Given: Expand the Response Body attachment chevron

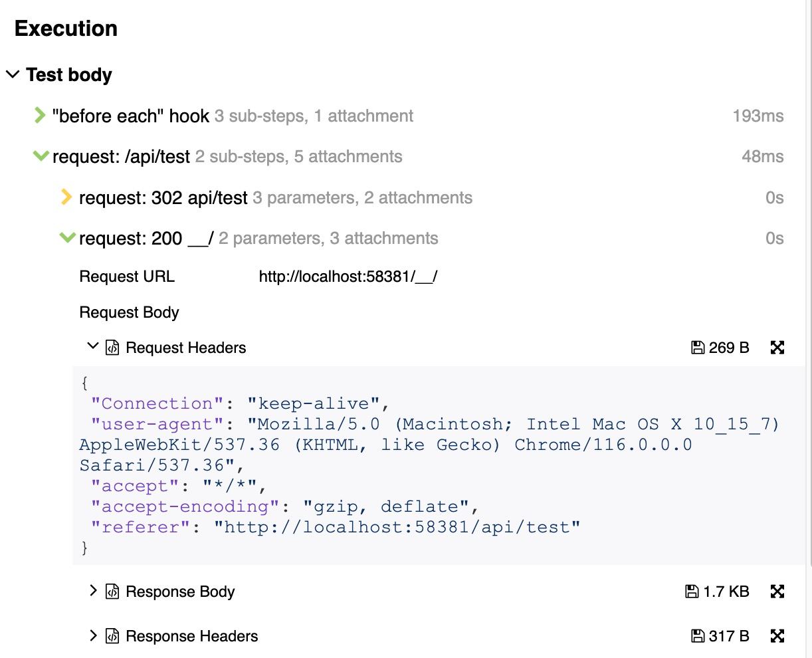Looking at the screenshot, I should click(93, 590).
